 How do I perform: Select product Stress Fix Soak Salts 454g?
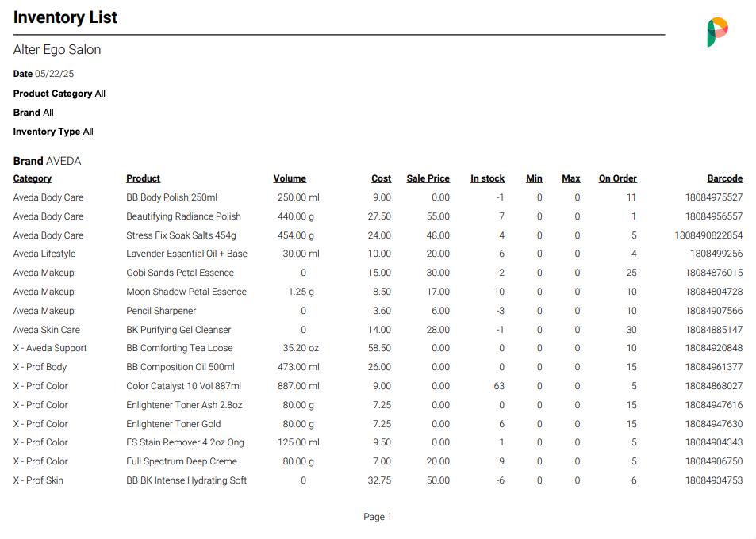tap(182, 235)
